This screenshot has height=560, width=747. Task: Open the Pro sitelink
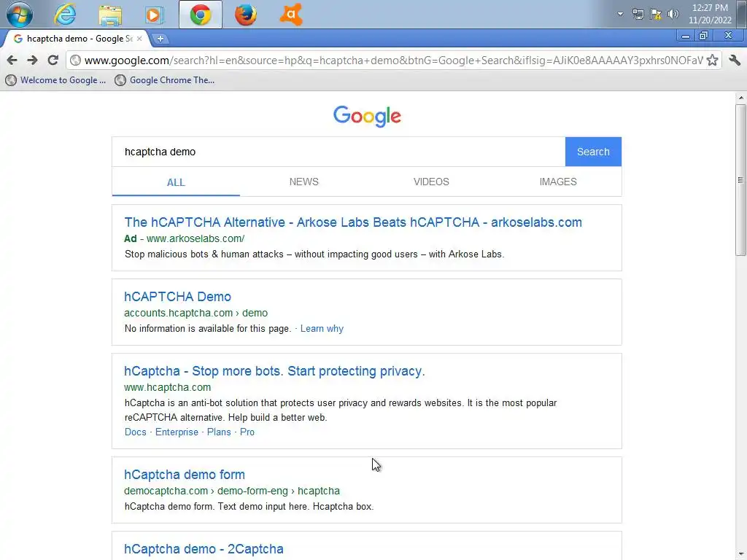click(247, 432)
